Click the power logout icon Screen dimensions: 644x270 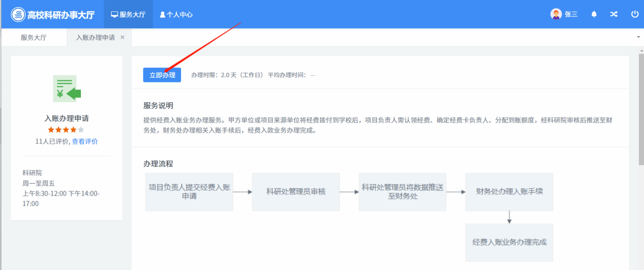[634, 14]
